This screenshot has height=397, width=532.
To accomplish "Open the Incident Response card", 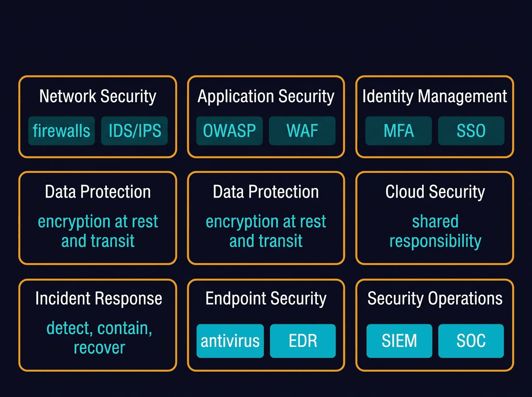I will (x=98, y=299).
